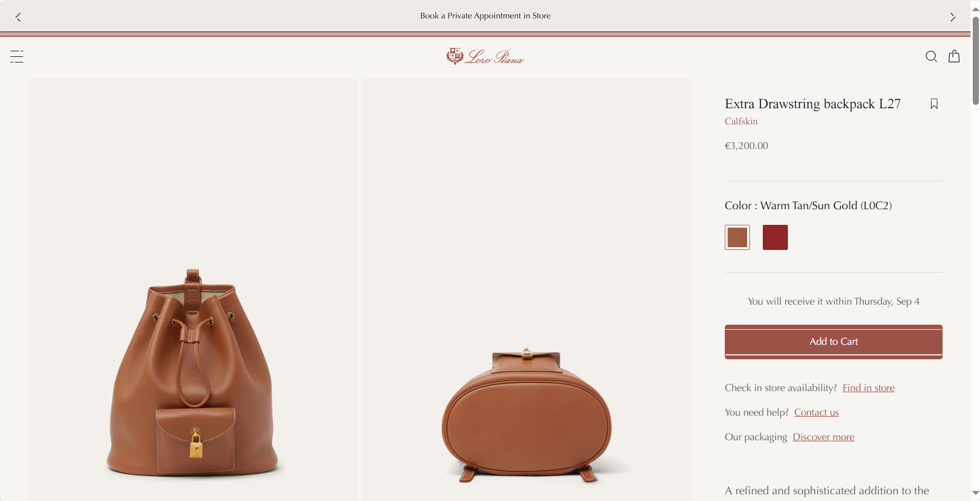Screen dimensions: 980x501
Task: View the front backpack product image
Action: [192, 290]
